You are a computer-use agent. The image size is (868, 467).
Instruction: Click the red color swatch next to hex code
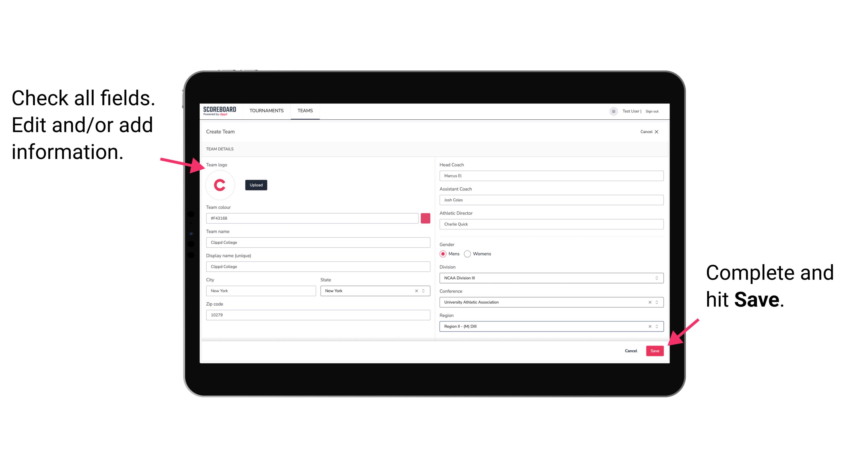(425, 218)
